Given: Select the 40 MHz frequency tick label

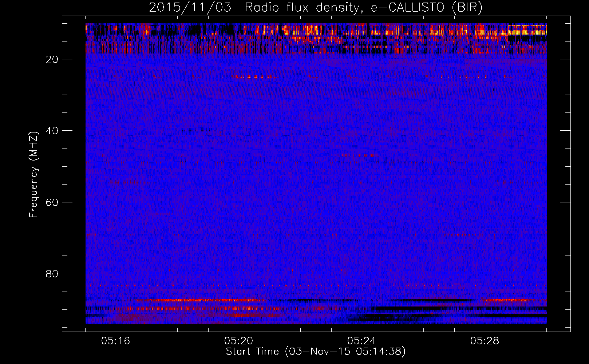Looking at the screenshot, I should point(52,131).
